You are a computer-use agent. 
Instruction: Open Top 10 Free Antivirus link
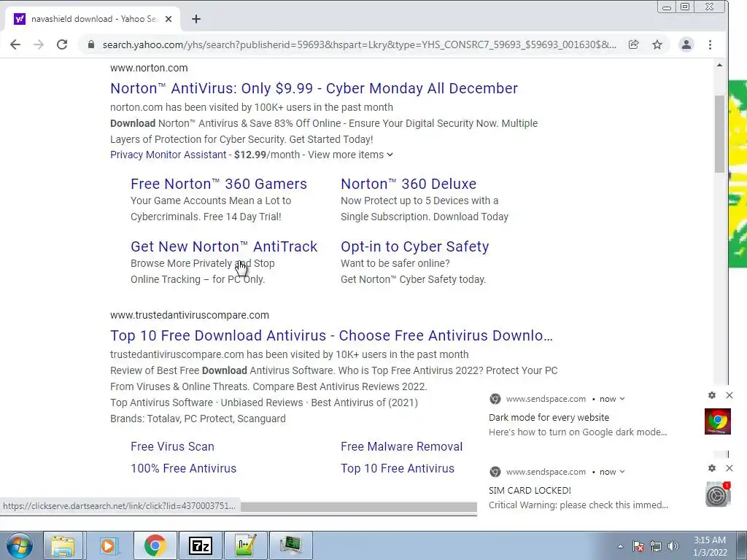(x=398, y=469)
